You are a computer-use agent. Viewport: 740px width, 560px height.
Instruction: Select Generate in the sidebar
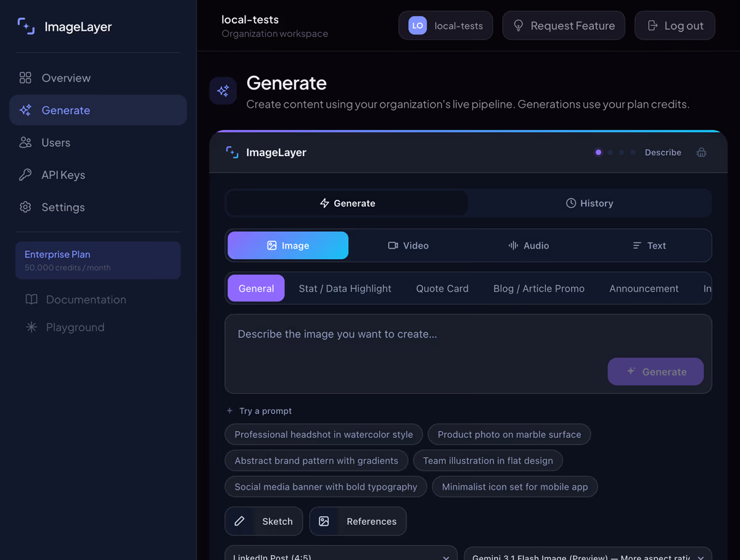coord(98,110)
